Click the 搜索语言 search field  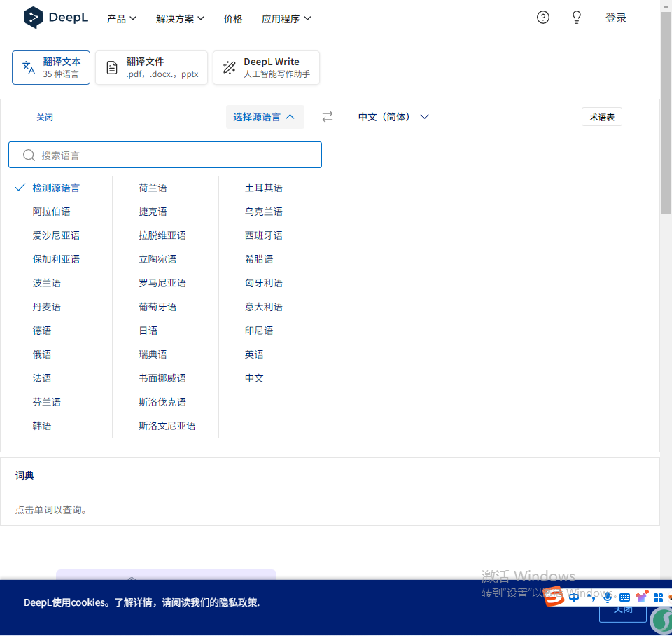(x=165, y=155)
